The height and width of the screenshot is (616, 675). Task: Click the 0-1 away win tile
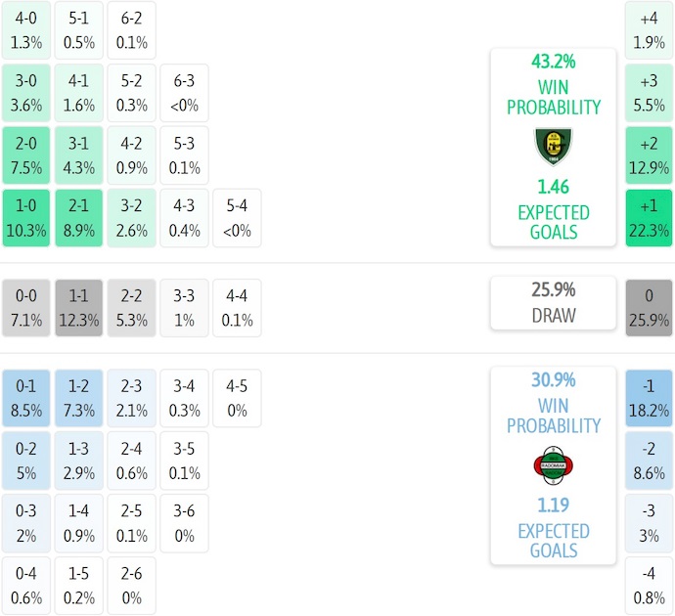[26, 398]
